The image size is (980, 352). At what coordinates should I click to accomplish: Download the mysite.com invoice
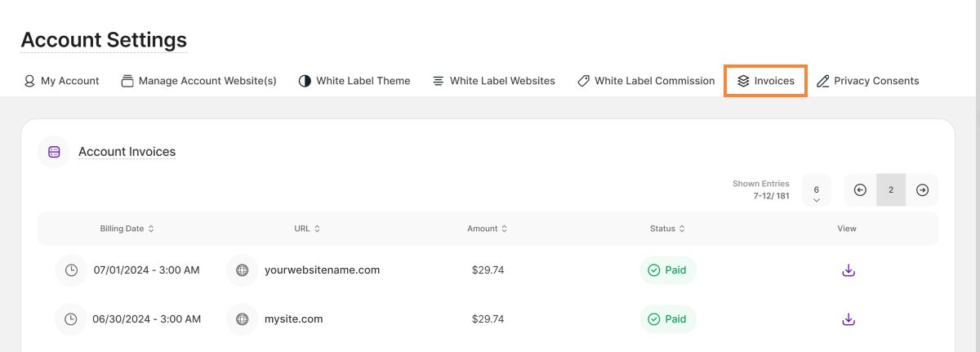pos(849,319)
